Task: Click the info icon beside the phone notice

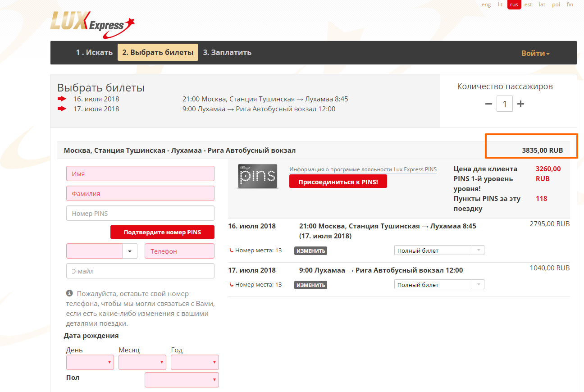Action: [x=69, y=293]
